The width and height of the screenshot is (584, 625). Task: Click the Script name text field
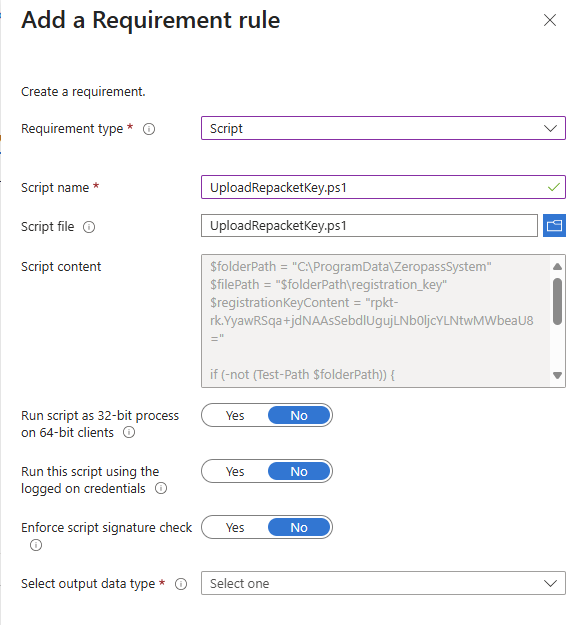pyautogui.click(x=383, y=187)
